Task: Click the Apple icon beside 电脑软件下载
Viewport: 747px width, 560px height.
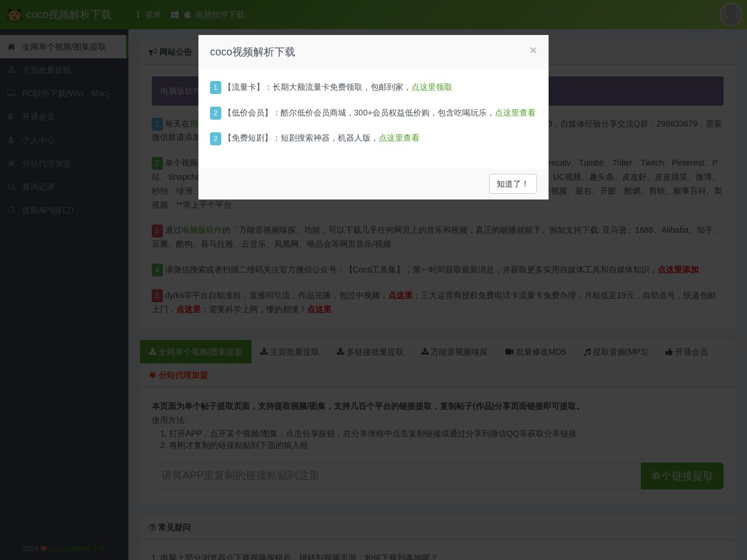Action: tap(187, 15)
